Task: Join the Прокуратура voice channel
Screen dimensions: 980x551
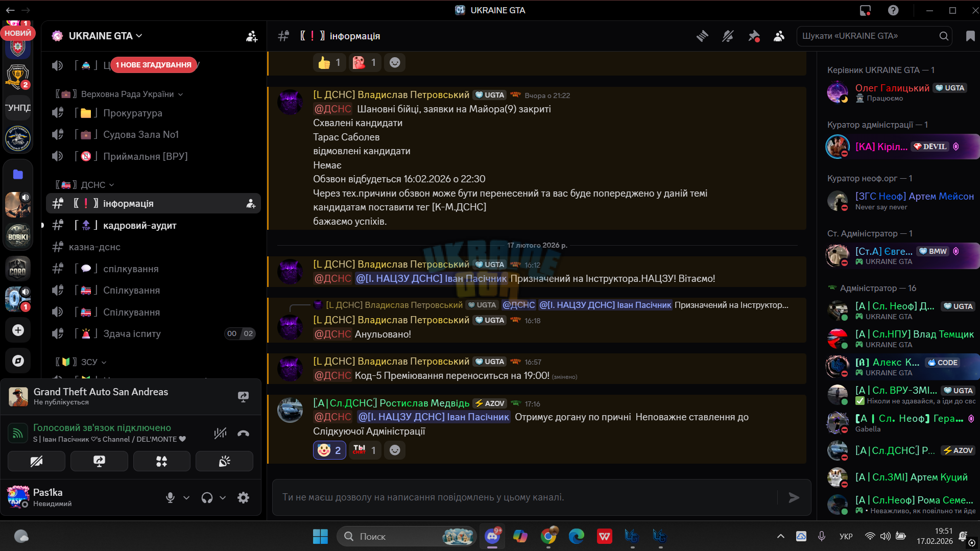Action: click(153, 113)
